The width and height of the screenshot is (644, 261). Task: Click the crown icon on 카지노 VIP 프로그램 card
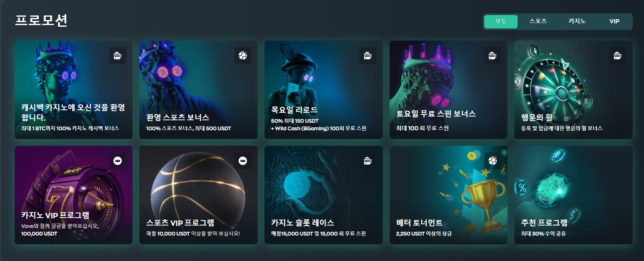click(118, 161)
